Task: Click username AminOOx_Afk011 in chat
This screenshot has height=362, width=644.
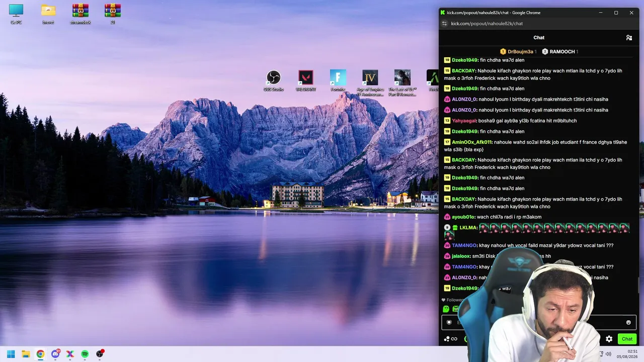Action: click(x=471, y=142)
